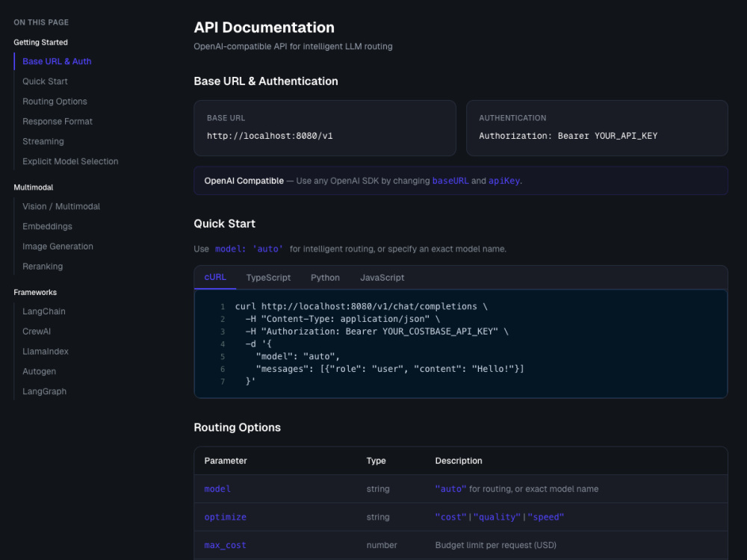Viewport: 747px width, 560px height.
Task: Open Embeddings sidebar link
Action: 47,226
